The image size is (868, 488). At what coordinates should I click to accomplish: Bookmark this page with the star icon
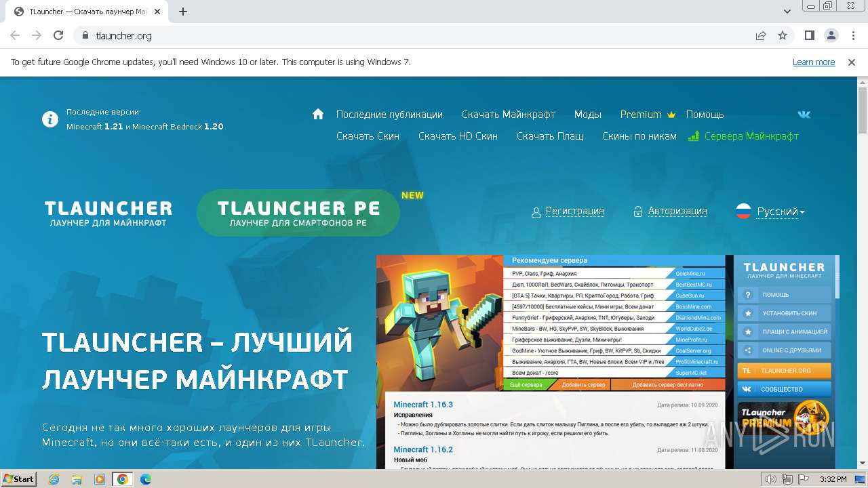point(783,35)
